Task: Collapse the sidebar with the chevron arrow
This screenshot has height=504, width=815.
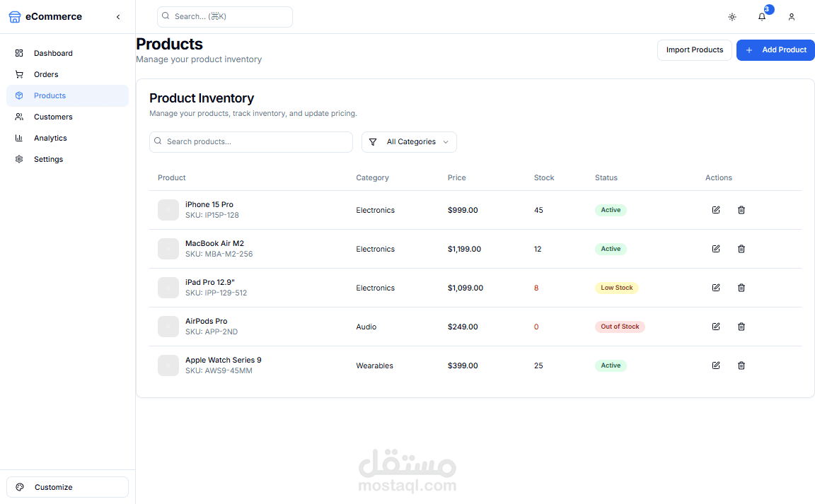Action: [x=119, y=17]
